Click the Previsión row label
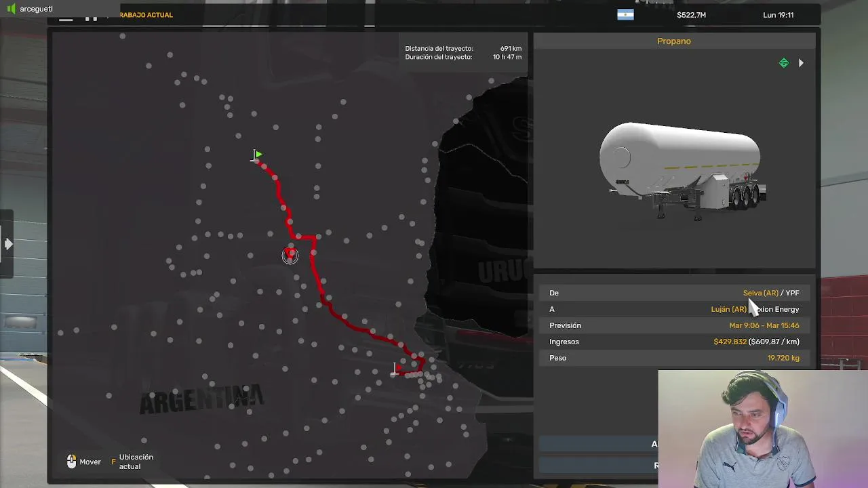Viewport: 868px width, 488px height. pos(565,325)
